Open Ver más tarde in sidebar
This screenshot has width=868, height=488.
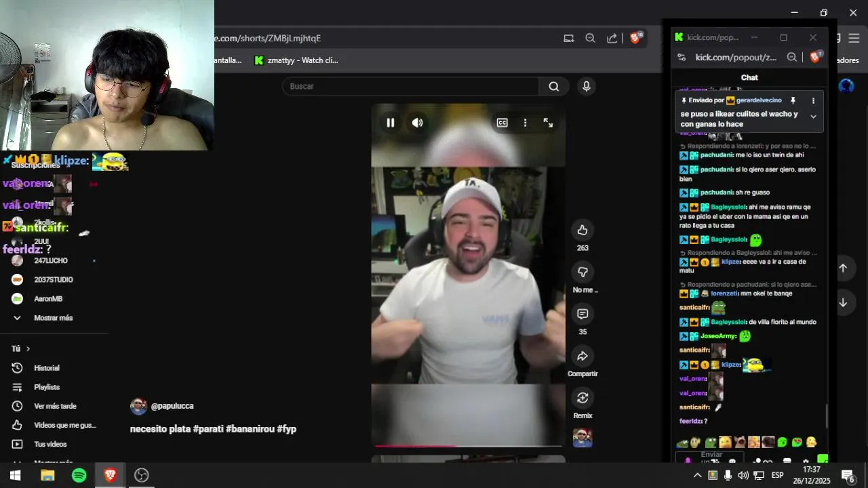[54, 406]
